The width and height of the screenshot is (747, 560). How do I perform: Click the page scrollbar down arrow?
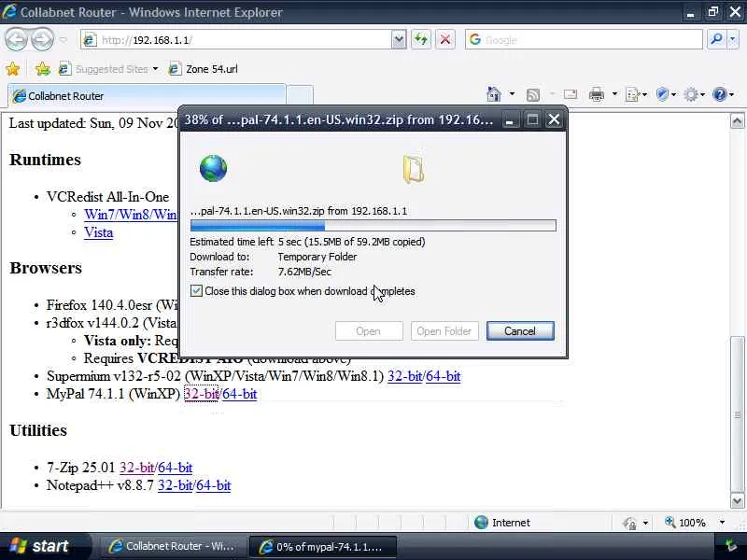[737, 500]
